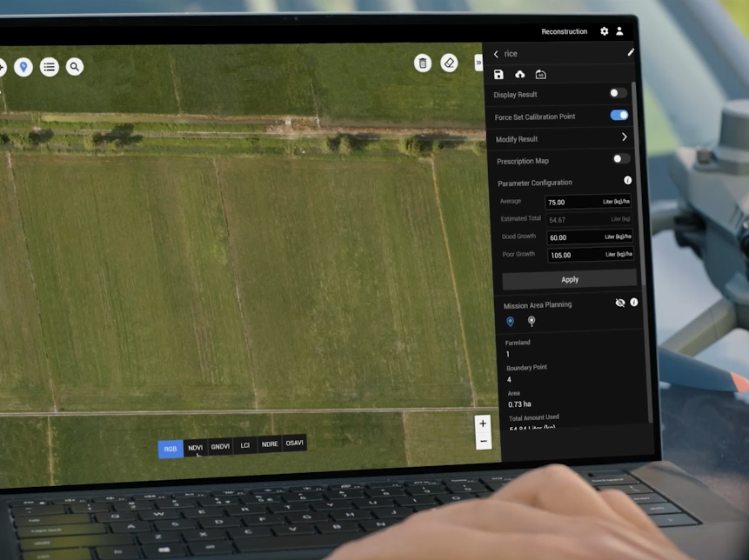
Task: Switch to the NDVI layer
Action: click(195, 447)
